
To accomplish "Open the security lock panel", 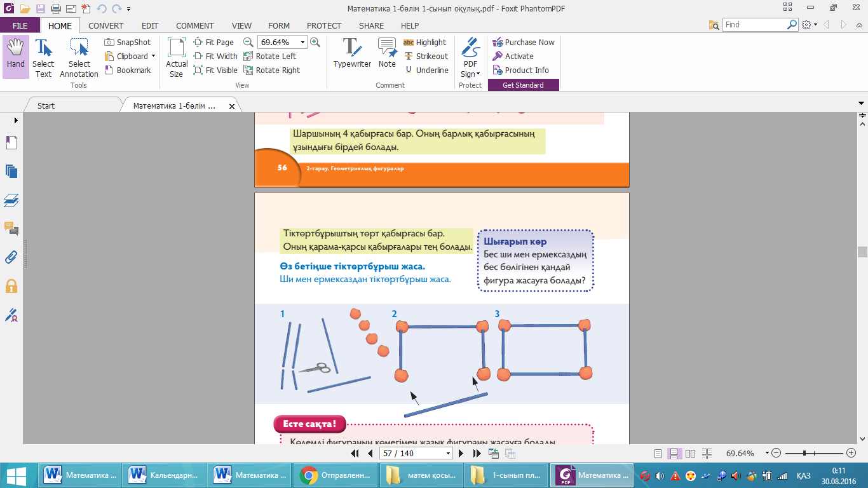I will click(x=11, y=286).
